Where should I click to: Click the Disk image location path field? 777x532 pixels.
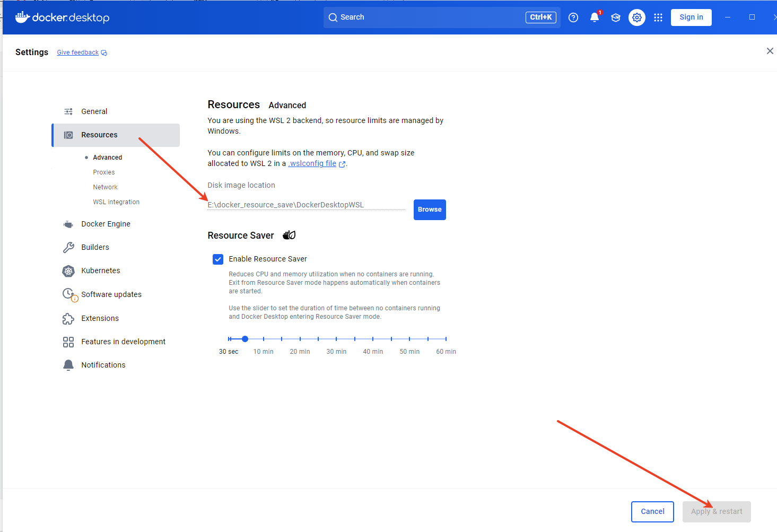[x=306, y=205]
